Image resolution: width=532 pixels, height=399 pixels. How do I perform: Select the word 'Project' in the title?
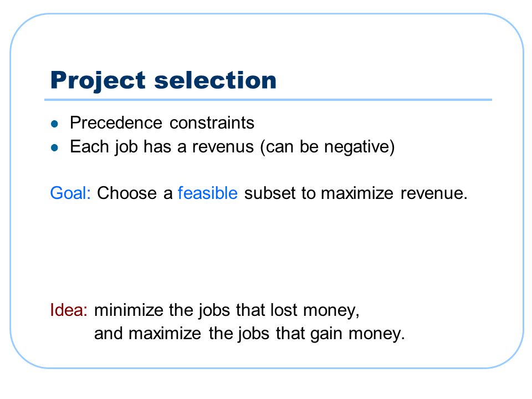98,81
